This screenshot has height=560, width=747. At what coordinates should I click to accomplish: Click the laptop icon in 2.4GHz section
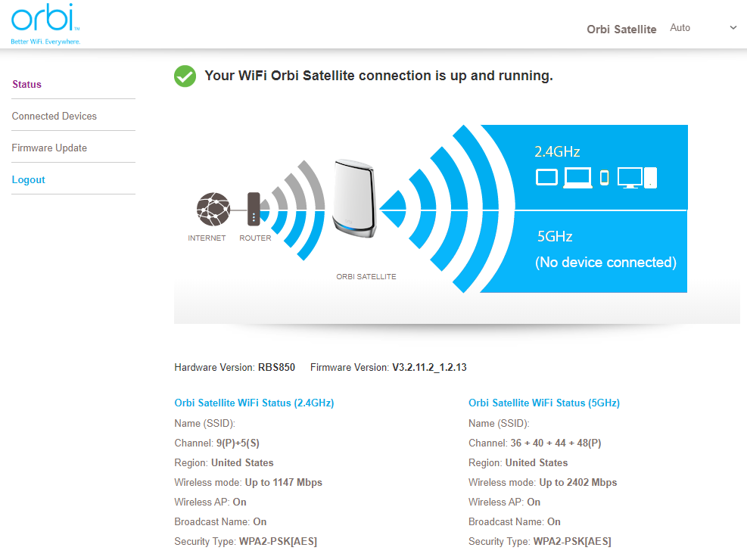pyautogui.click(x=578, y=177)
